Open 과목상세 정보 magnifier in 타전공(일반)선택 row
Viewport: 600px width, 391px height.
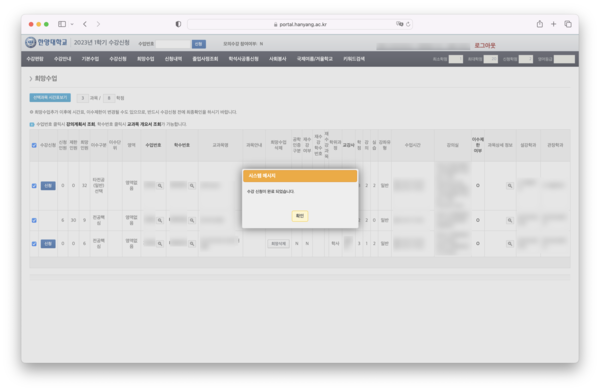click(x=510, y=186)
